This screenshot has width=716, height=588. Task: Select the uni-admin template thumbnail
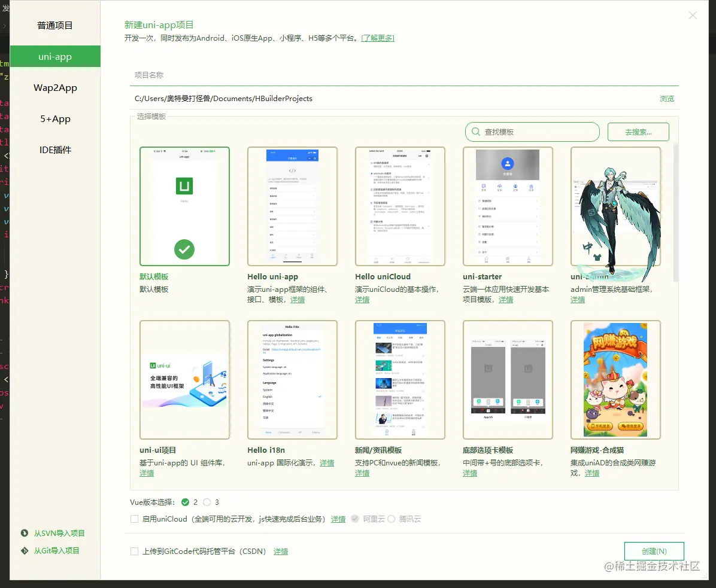coord(615,206)
